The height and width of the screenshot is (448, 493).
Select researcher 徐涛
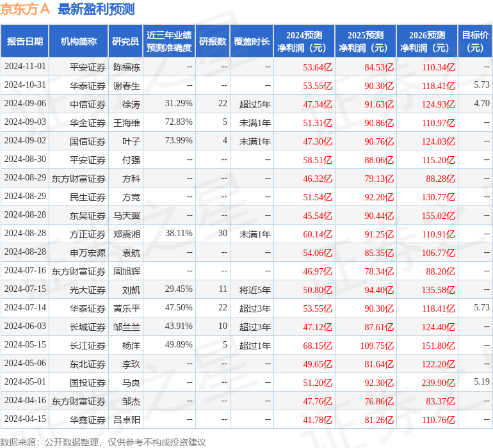point(131,104)
